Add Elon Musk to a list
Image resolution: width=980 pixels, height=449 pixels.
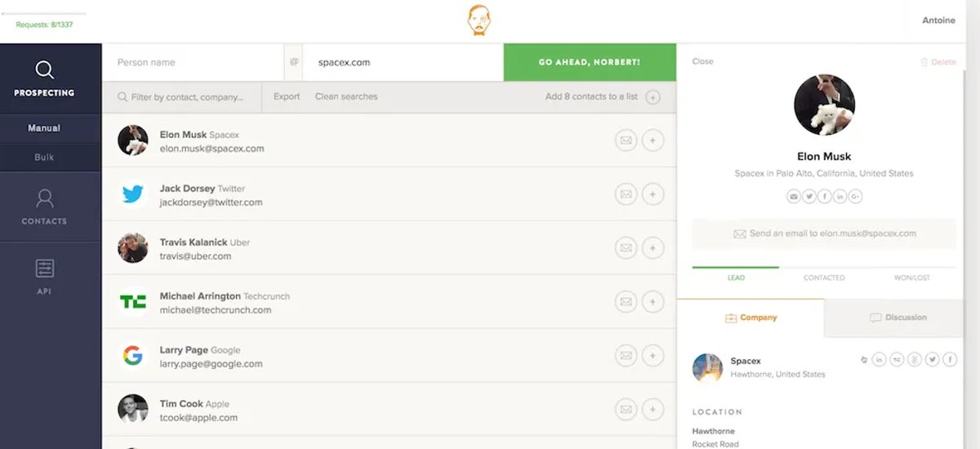[652, 140]
